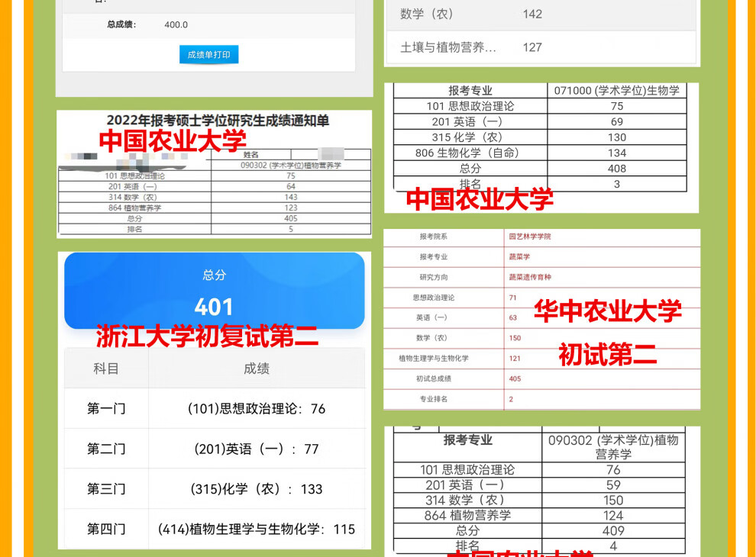Select the 第三门 row label
This screenshot has width=756, height=557.
coord(106,489)
